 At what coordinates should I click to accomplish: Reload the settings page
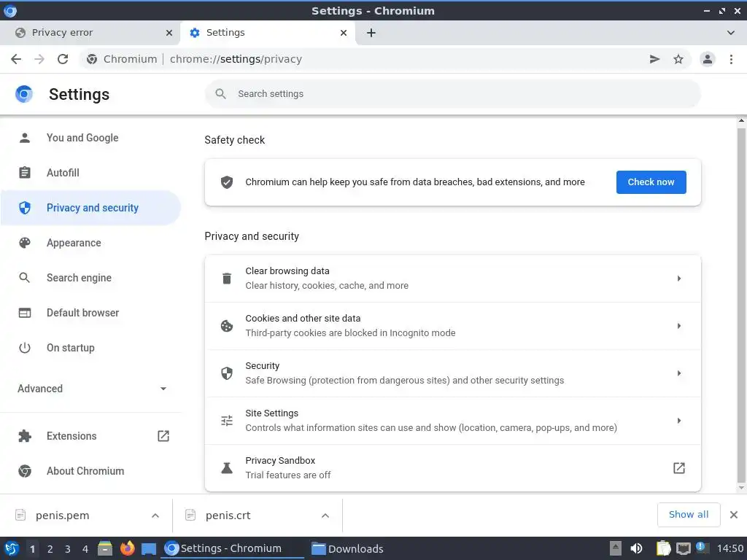pyautogui.click(x=63, y=59)
